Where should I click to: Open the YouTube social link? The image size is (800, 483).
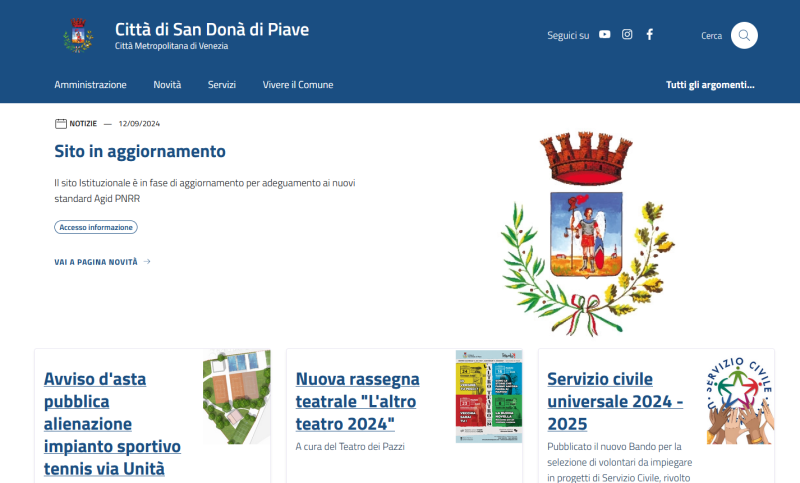coord(605,35)
